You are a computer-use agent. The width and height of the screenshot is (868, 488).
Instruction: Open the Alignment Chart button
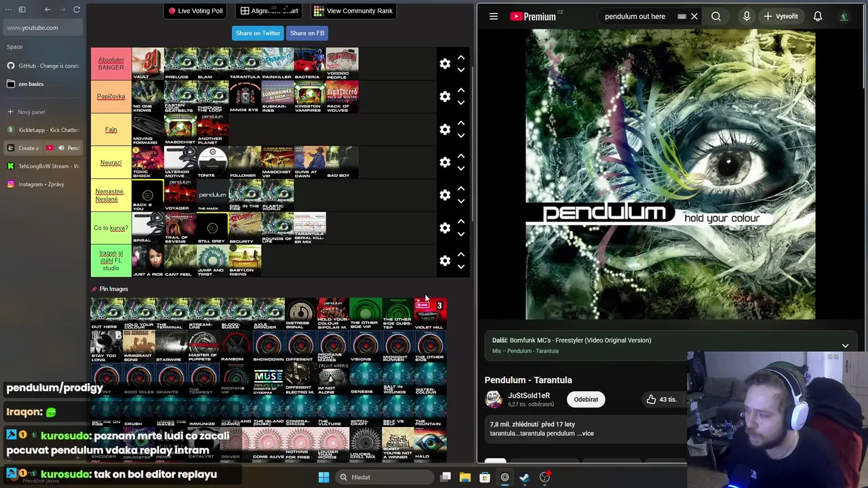click(269, 11)
